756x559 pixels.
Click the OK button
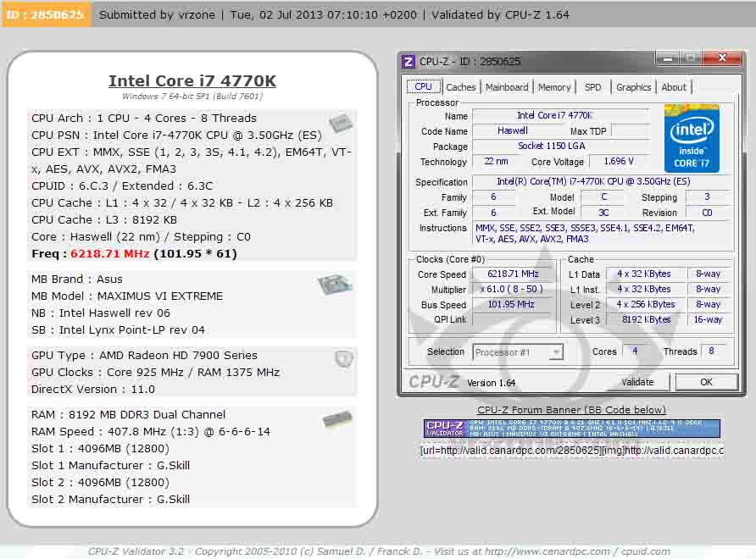click(x=705, y=382)
